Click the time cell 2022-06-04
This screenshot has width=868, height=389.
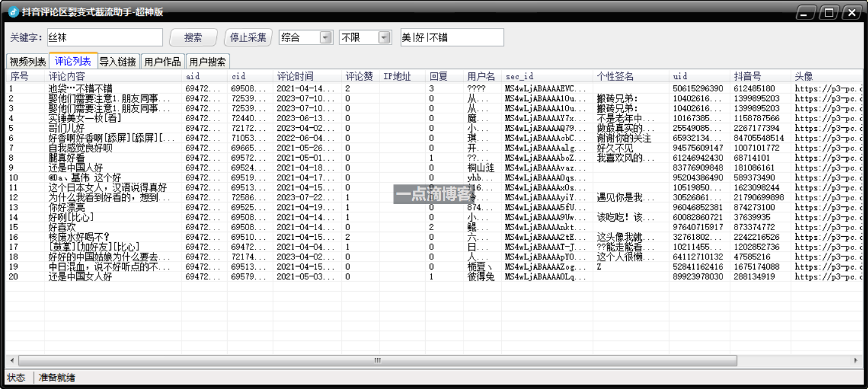tap(306, 138)
